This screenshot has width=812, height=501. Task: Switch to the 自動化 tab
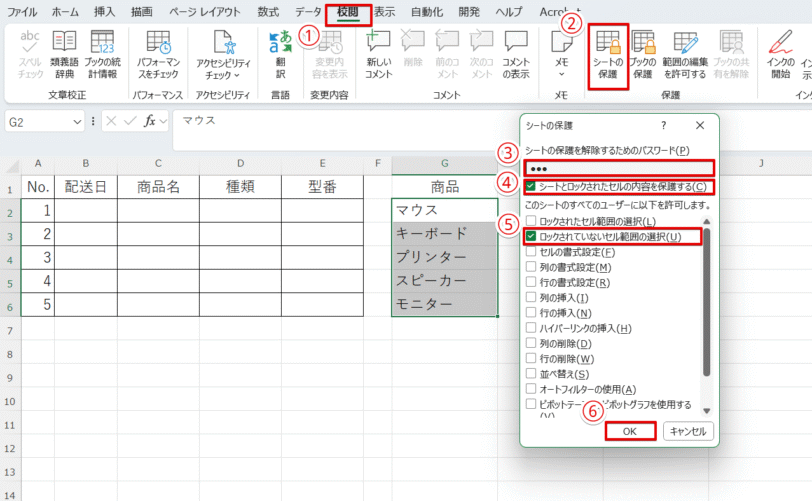pyautogui.click(x=427, y=11)
